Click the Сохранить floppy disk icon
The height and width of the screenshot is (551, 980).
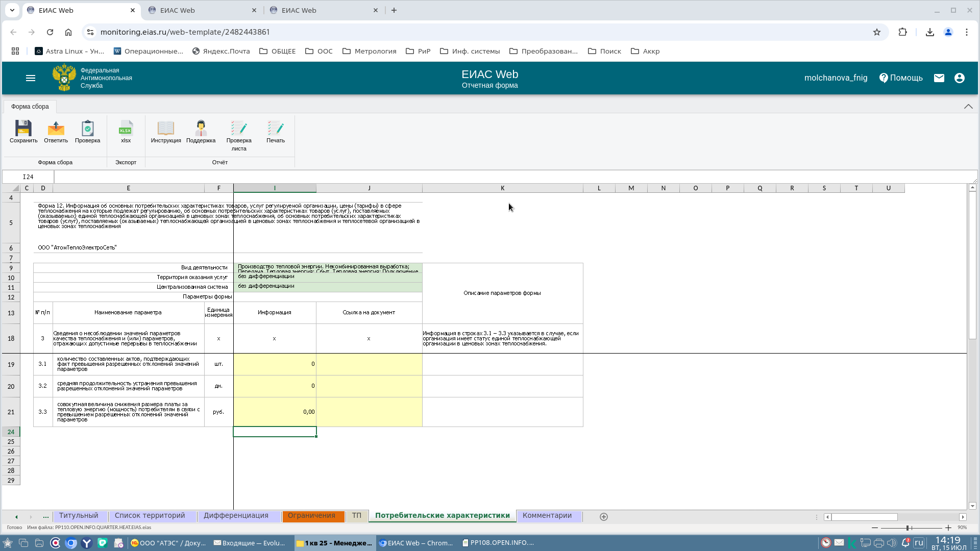pos(23,129)
